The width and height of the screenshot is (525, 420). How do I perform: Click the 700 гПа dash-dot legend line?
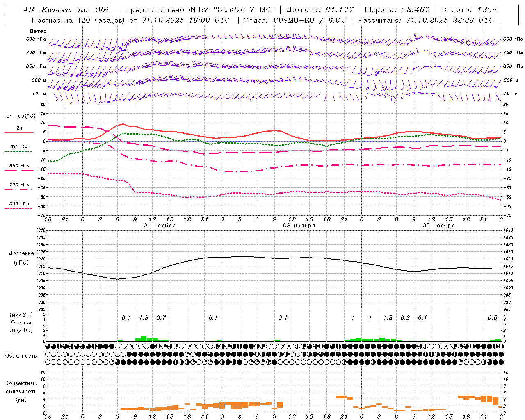point(18,189)
